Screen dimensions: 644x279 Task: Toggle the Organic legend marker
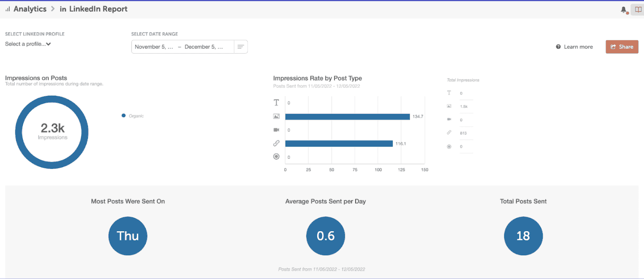[x=123, y=115]
